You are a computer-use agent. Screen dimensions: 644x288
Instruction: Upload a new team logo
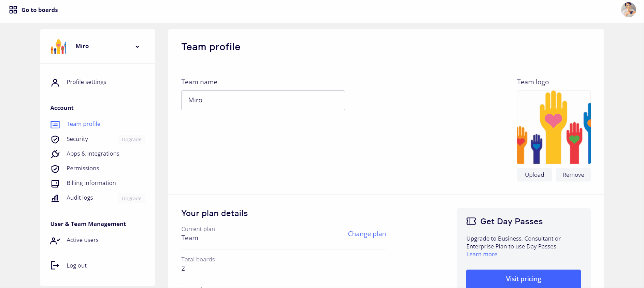pos(534,175)
